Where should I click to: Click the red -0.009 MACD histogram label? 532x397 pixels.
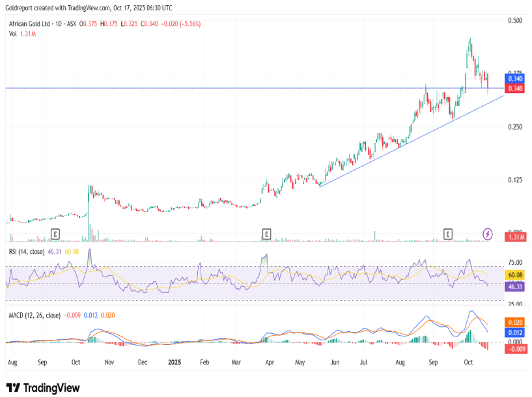click(x=515, y=349)
